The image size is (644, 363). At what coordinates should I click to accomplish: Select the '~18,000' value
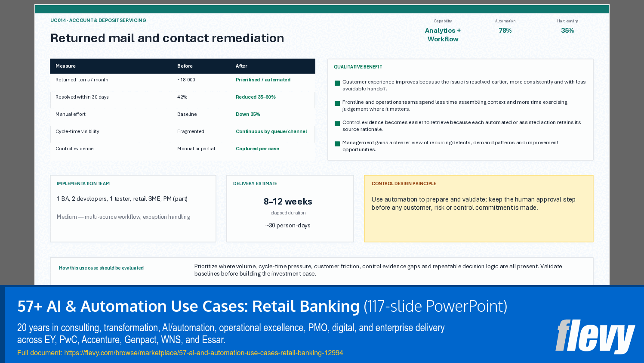pyautogui.click(x=186, y=80)
